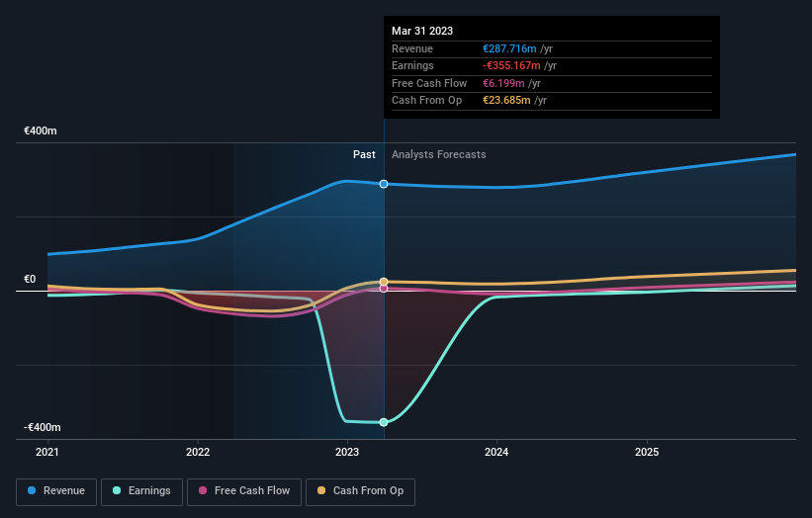The height and width of the screenshot is (518, 812).
Task: Click the 2021 x-axis label
Action: coord(47,453)
